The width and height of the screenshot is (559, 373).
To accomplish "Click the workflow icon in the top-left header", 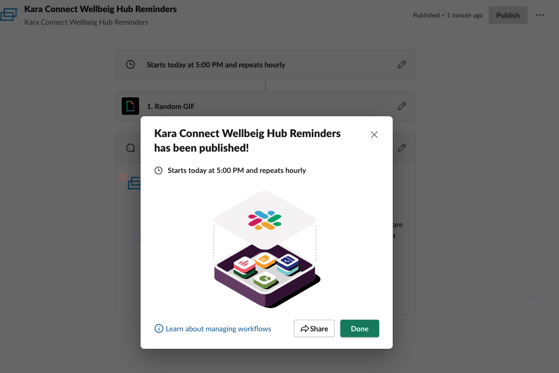I will (x=9, y=15).
